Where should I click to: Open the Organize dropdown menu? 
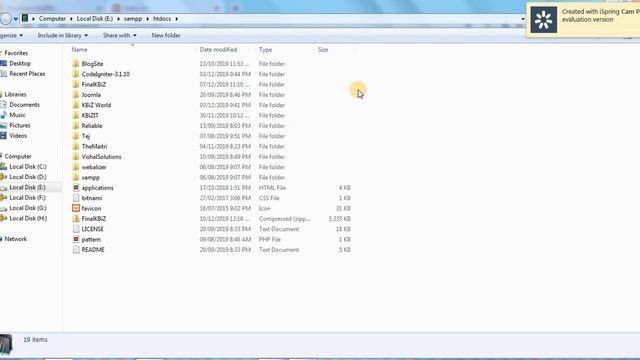point(11,36)
